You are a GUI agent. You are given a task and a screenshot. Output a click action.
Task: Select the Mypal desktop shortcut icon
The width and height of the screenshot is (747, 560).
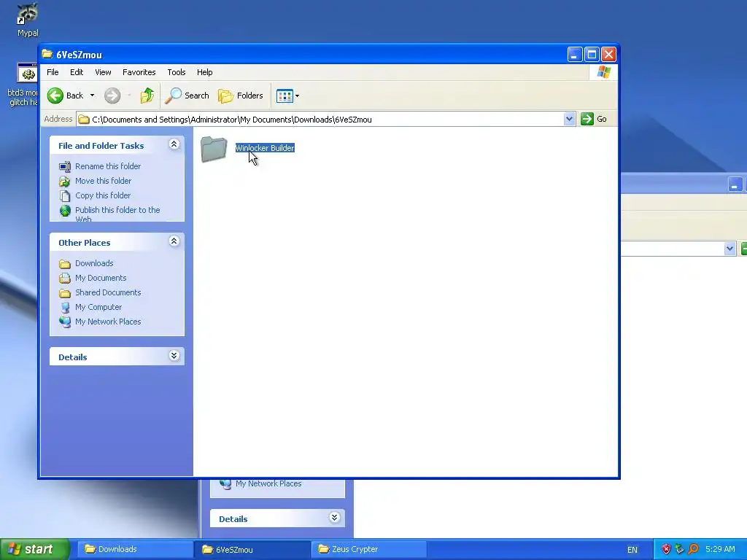pos(28,13)
